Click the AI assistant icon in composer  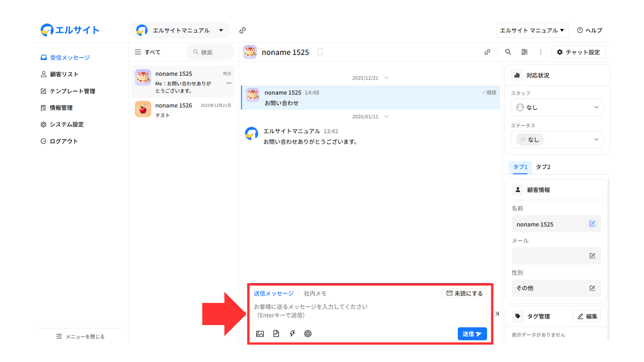308,334
